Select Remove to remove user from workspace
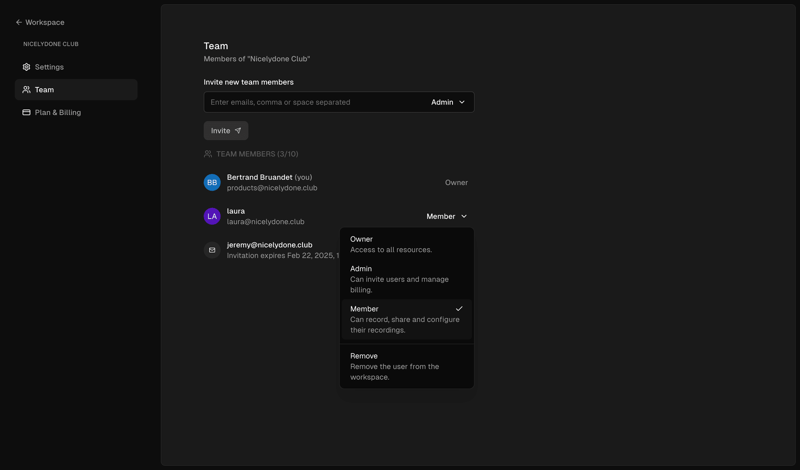Viewport: 800px width, 470px height. pos(407,366)
